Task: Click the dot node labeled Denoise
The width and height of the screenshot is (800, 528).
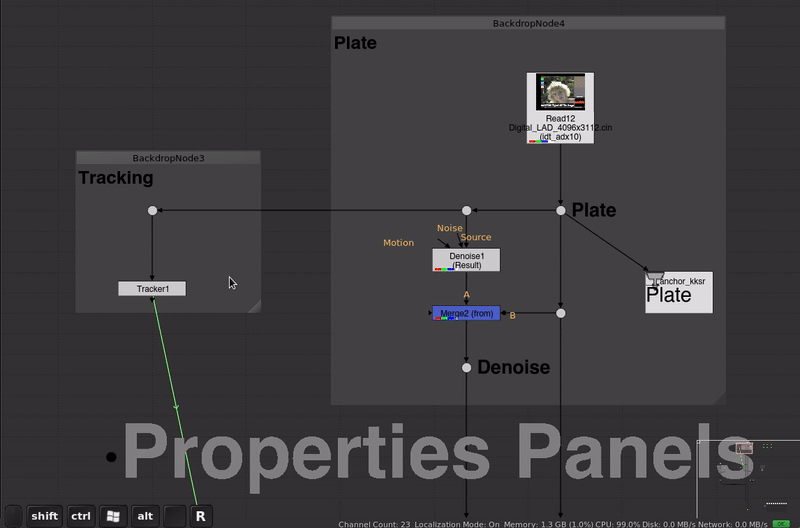Action: pos(466,368)
